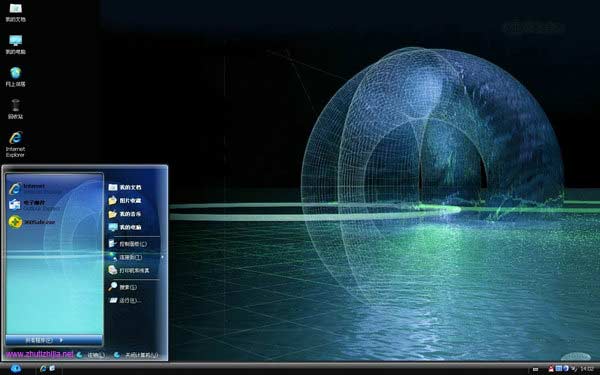600x375 pixels.
Task: Open 控制面板(C) from the Start menu
Action: coord(128,244)
